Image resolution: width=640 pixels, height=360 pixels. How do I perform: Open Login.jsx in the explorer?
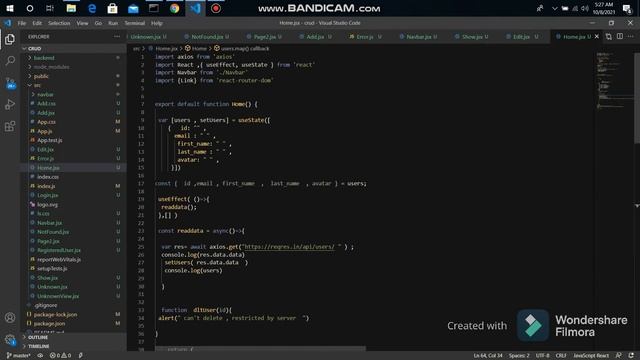pyautogui.click(x=73, y=195)
